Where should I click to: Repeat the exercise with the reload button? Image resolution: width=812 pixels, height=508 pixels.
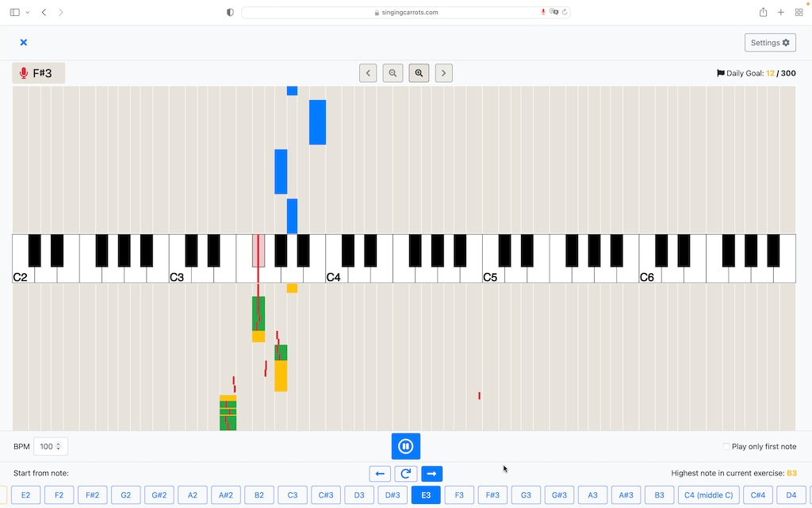406,474
